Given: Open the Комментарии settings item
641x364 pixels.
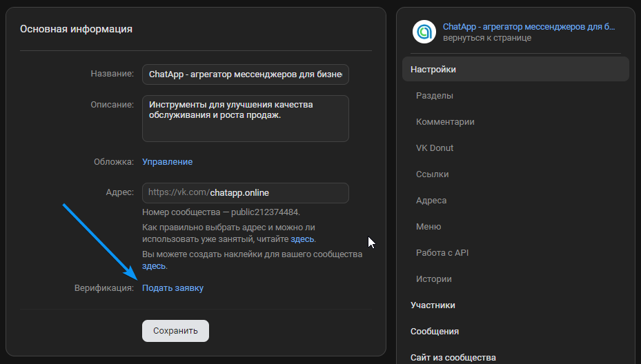Looking at the screenshot, I should click(x=445, y=122).
